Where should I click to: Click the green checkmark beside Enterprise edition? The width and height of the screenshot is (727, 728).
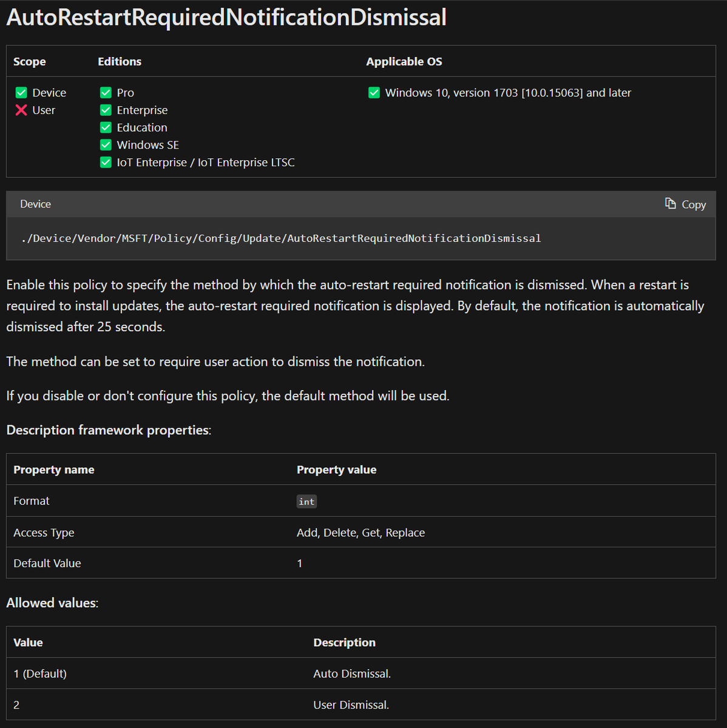[x=106, y=110]
